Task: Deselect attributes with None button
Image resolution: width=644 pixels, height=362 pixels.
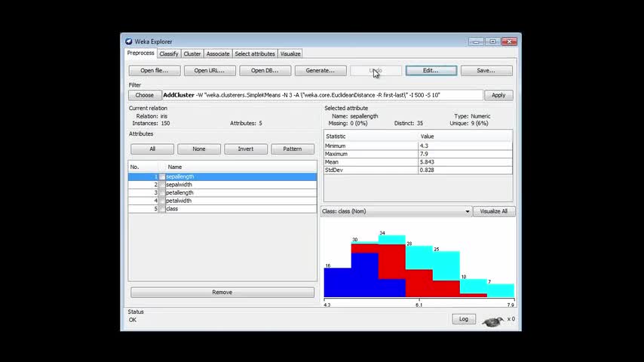Action: [199, 149]
